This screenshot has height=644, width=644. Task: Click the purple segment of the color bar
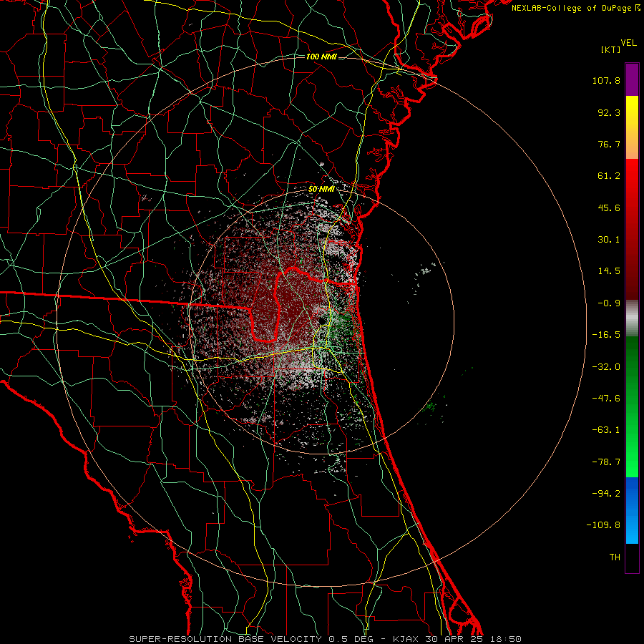[632, 79]
